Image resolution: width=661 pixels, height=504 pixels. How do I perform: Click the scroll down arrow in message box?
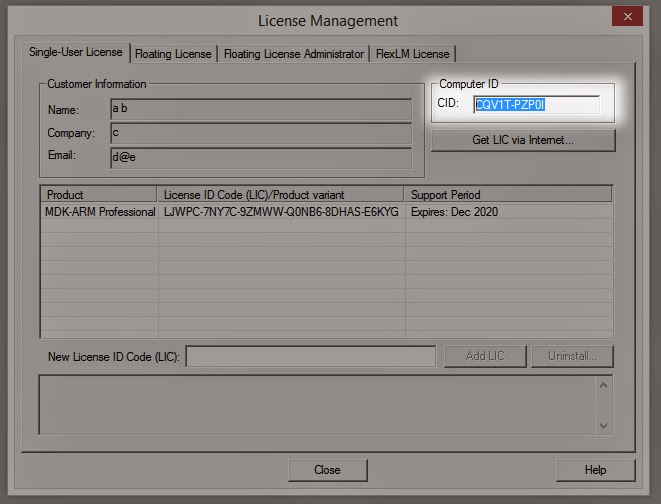[x=603, y=425]
